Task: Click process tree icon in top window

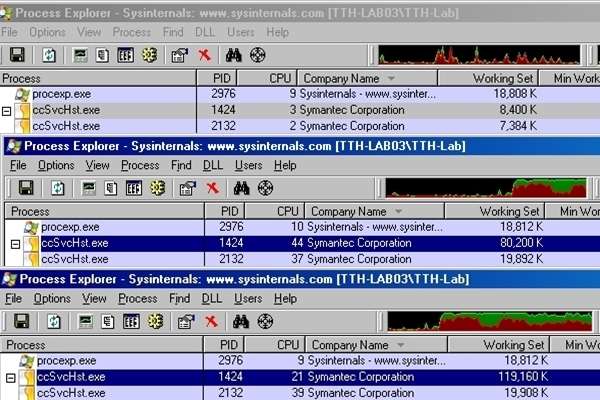Action: coord(102,55)
